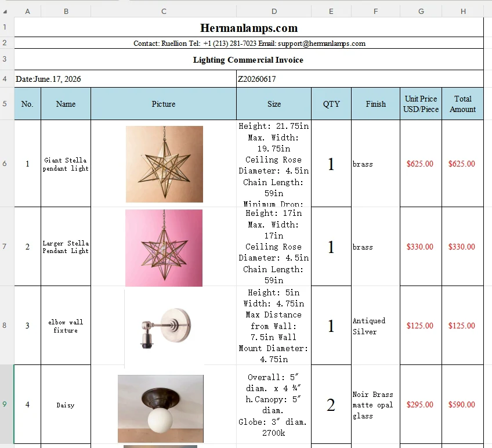Select size cell starting Overall: 5″ diam.
This screenshot has width=492, height=448.
tap(274, 404)
